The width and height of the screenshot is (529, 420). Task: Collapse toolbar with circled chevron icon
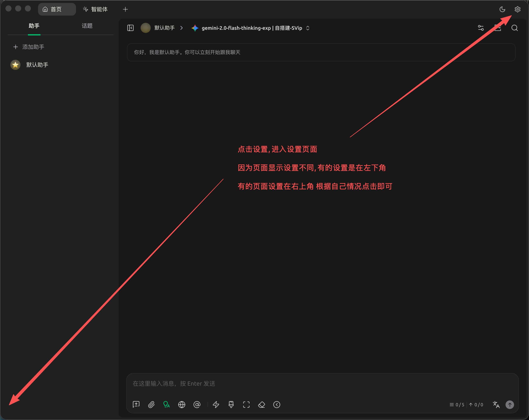click(x=277, y=405)
